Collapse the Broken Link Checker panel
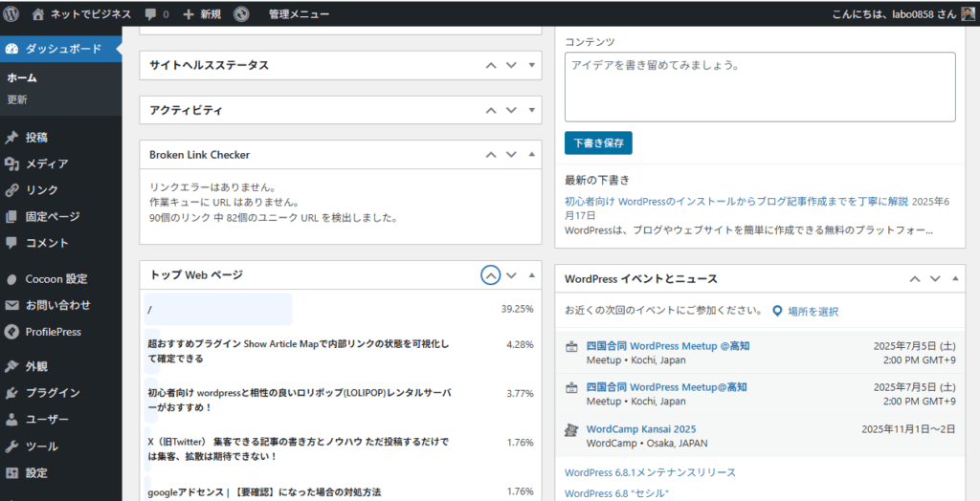 tap(531, 154)
